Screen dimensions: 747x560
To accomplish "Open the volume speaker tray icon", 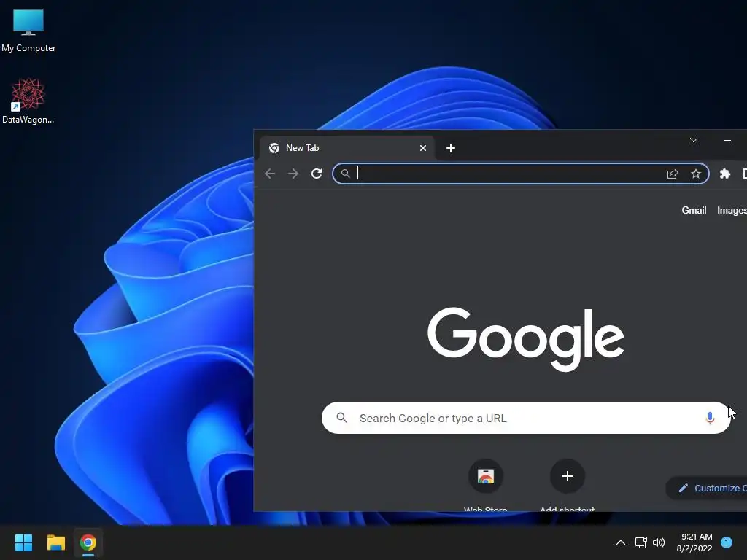I will 659,542.
